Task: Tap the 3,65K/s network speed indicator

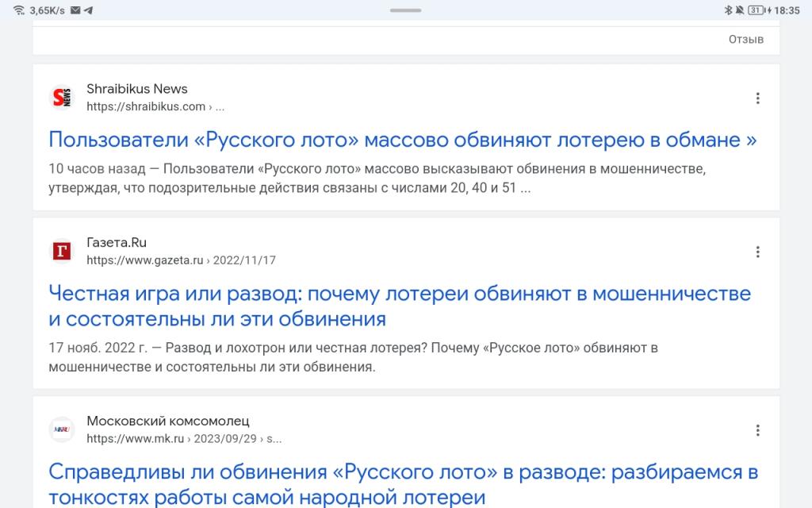Action: [x=47, y=10]
